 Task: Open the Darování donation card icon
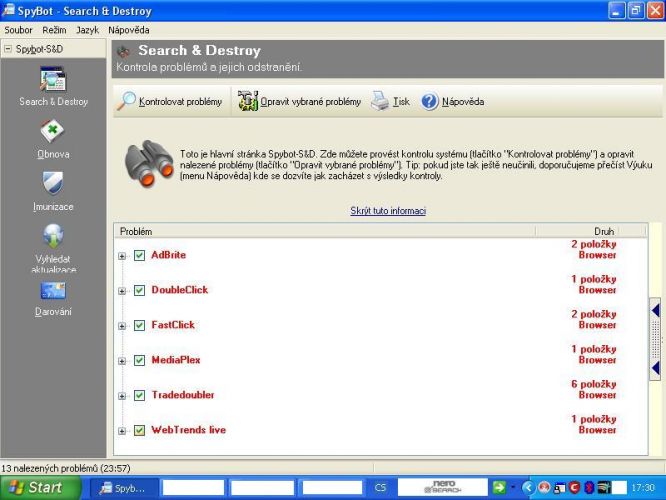[53, 291]
